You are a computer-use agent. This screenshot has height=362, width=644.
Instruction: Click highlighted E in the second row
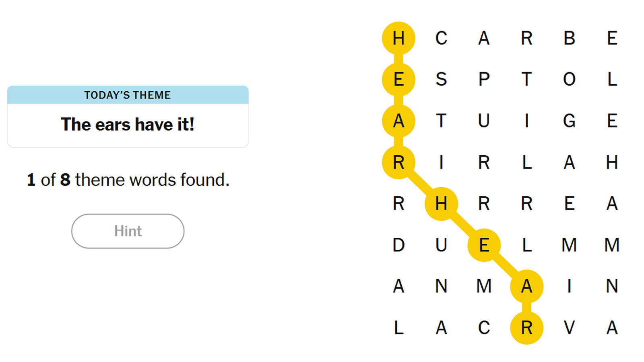pos(398,79)
